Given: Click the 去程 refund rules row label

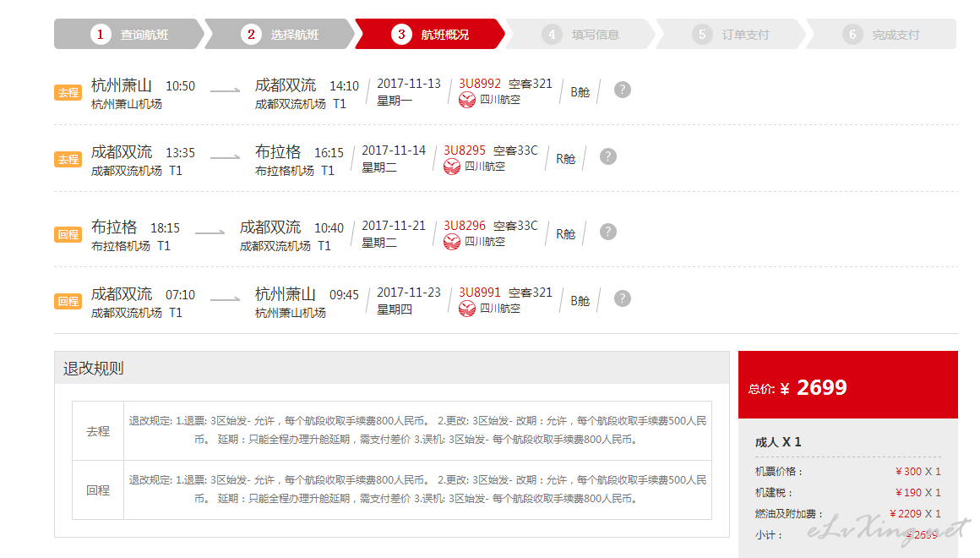Looking at the screenshot, I should (x=98, y=431).
